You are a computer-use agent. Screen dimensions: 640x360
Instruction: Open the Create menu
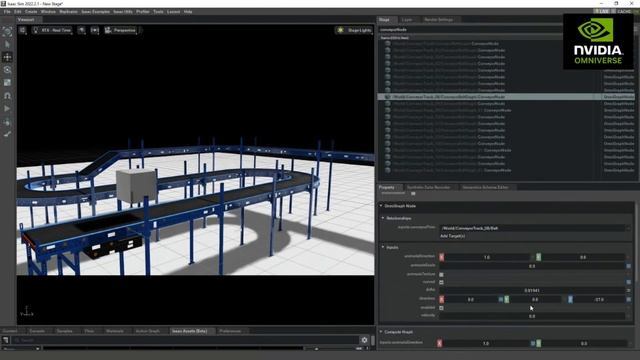click(31, 12)
